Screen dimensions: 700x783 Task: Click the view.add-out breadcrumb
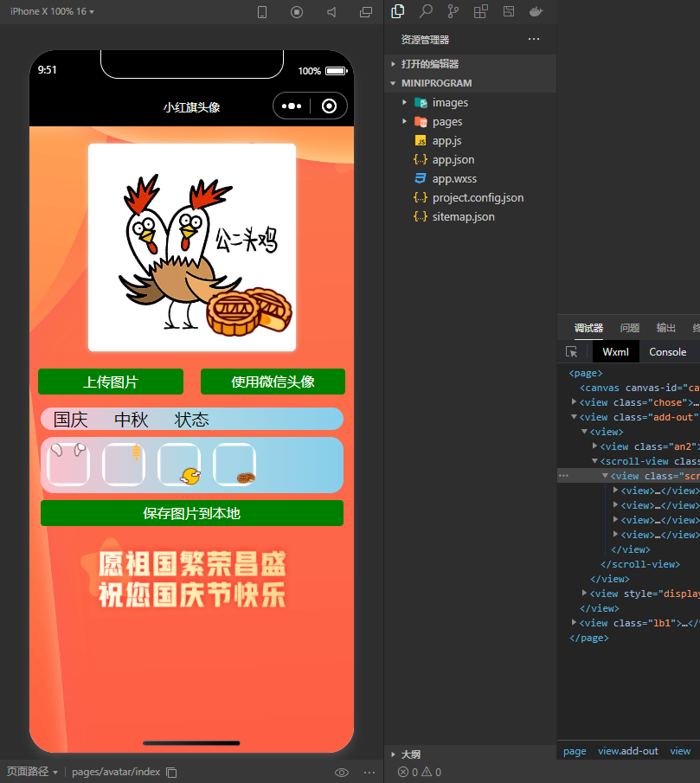tap(627, 752)
